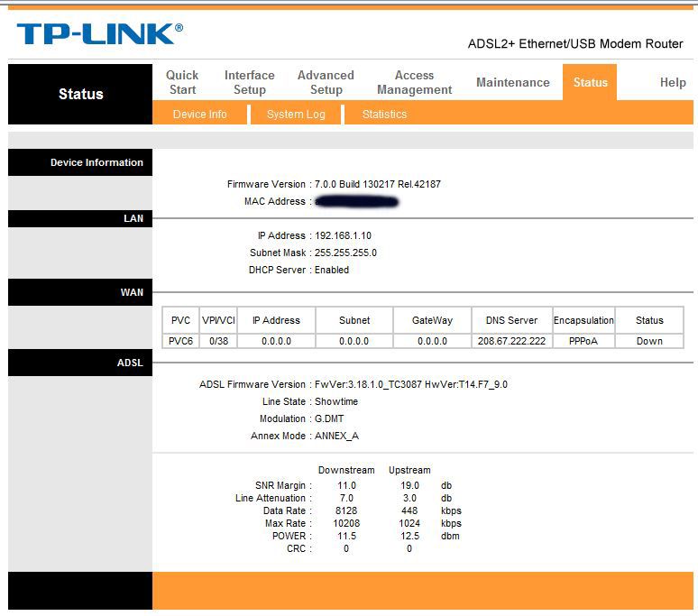Click the Upstream column heading
698x616 pixels.
tap(409, 470)
